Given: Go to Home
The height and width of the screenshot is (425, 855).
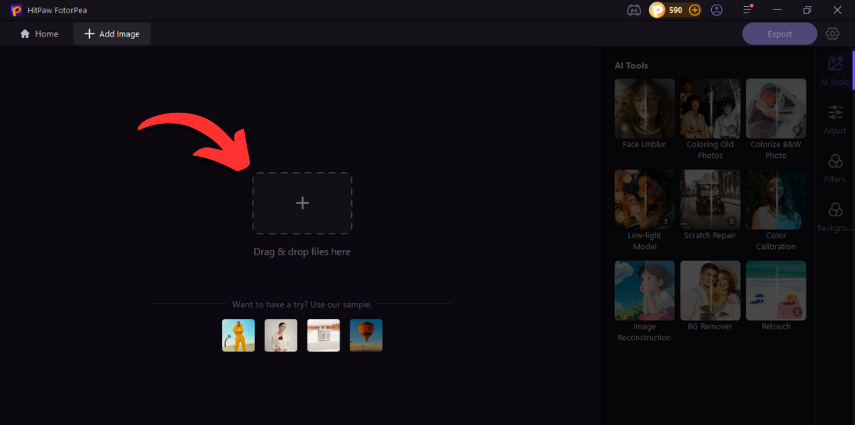Looking at the screenshot, I should click(39, 34).
